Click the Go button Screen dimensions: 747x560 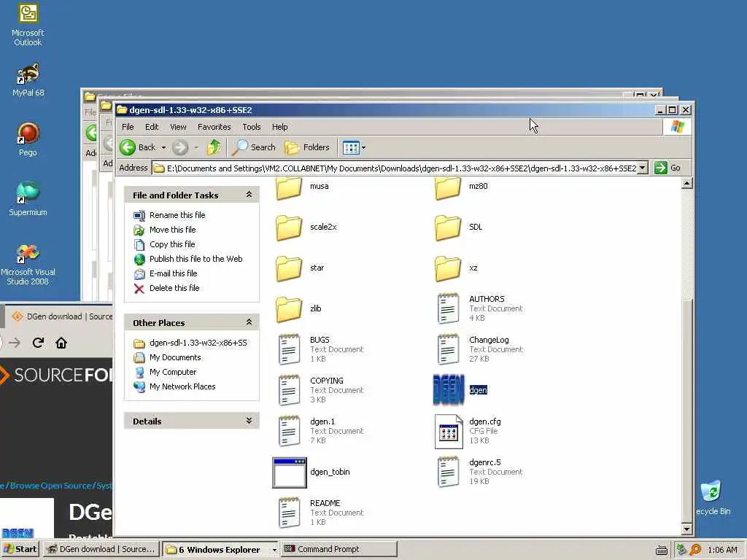point(668,168)
